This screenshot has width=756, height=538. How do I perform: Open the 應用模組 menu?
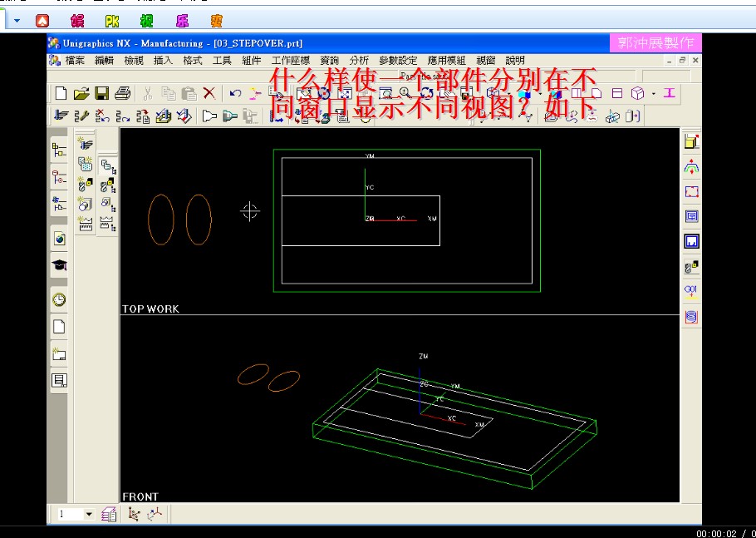pos(446,61)
